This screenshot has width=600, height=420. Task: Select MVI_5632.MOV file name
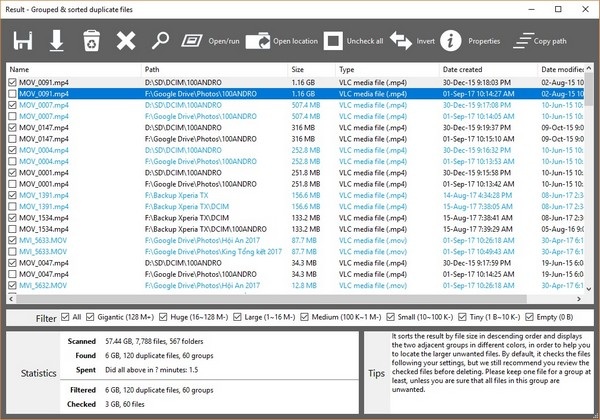(43, 285)
